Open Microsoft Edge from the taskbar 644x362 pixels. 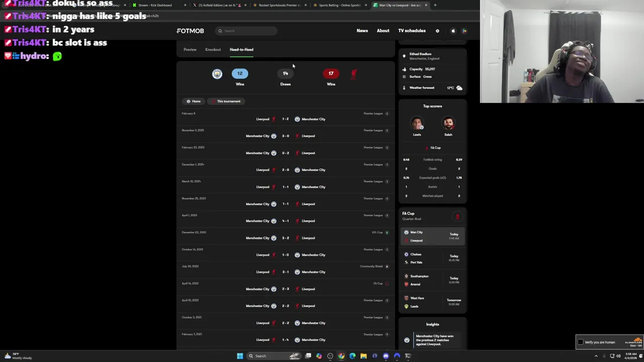coord(352,356)
